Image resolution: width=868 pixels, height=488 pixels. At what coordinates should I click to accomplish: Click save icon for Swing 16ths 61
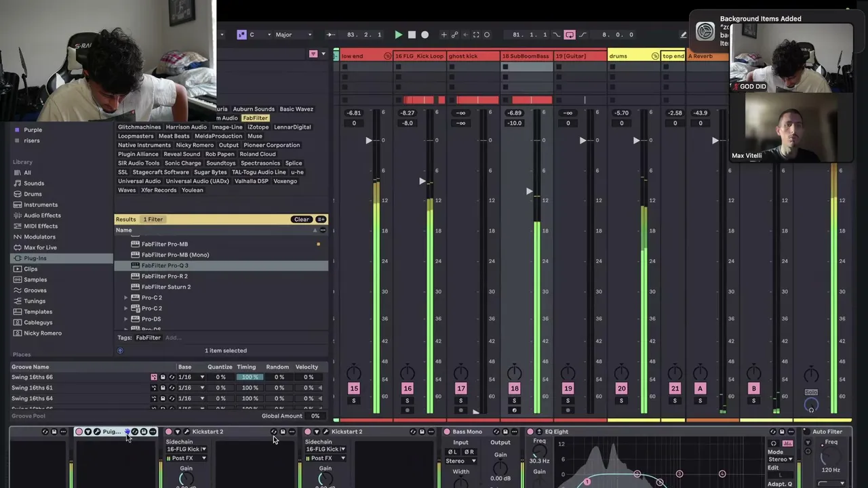(x=163, y=388)
